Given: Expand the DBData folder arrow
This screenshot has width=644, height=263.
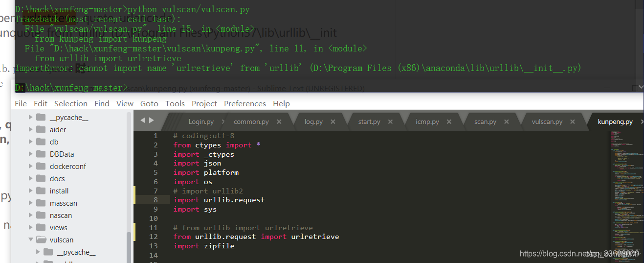Looking at the screenshot, I should point(31,154).
